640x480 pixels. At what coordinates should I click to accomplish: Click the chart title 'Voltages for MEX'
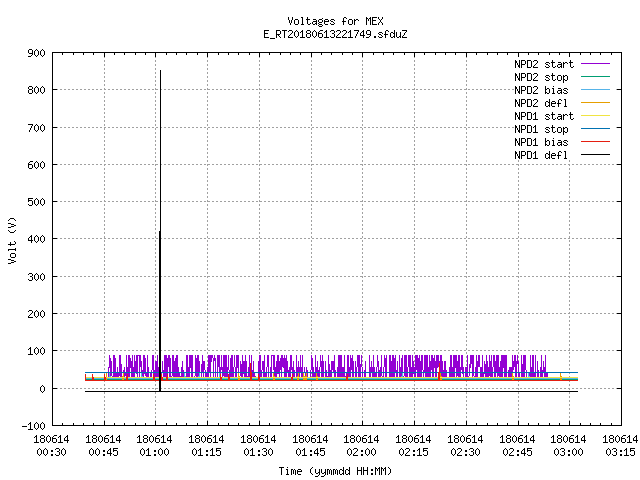335,21
